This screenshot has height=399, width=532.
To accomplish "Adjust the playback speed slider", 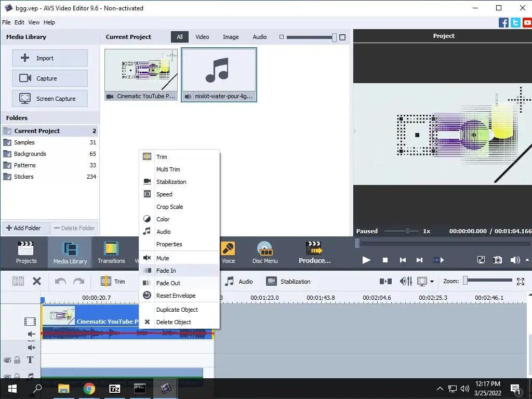I will point(402,231).
